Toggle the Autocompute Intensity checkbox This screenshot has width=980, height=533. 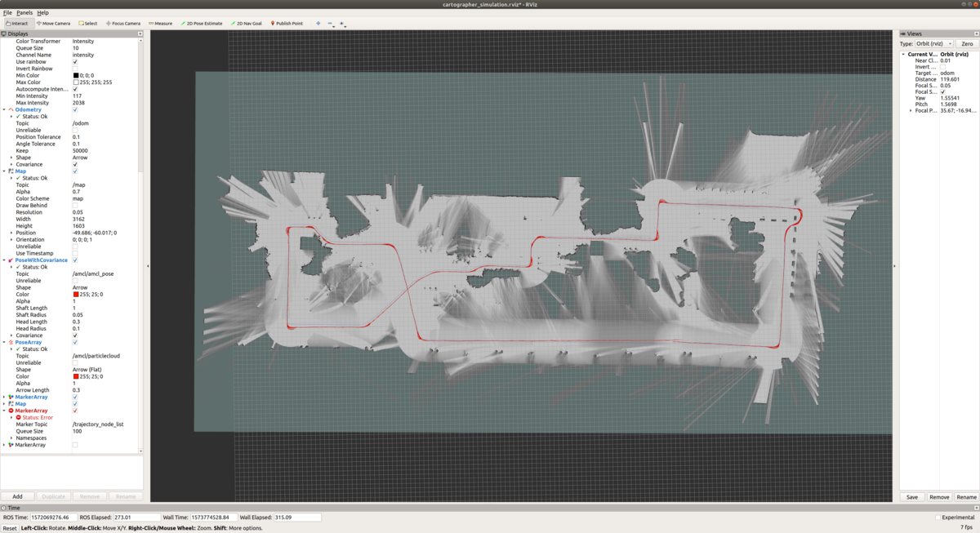coord(75,89)
